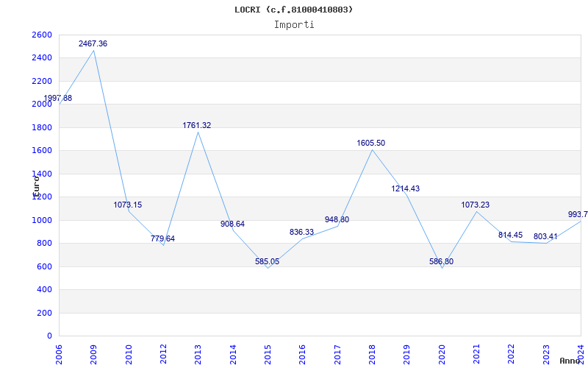Click the 2467.36 data label for 2009
The height and width of the screenshot is (368, 588).
coord(93,44)
